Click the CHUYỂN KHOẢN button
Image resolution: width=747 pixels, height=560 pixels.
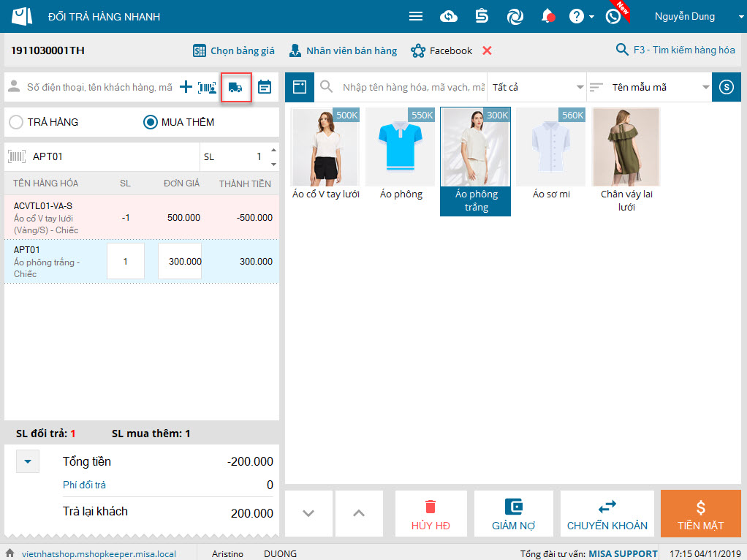[x=607, y=514]
